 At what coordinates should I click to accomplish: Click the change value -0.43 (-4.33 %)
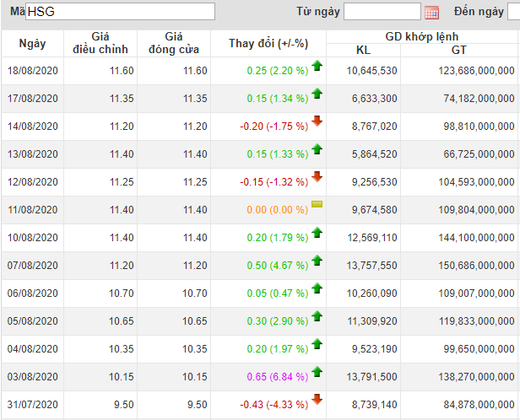[274, 405]
